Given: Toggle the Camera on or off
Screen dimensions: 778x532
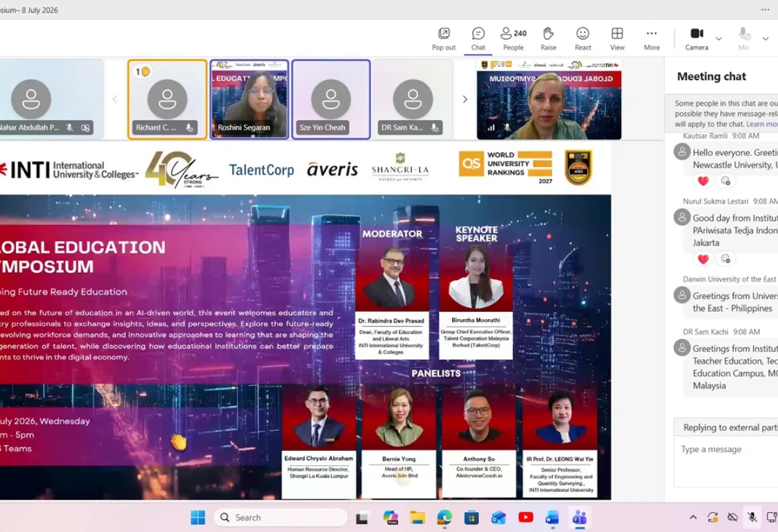Looking at the screenshot, I should (x=697, y=39).
